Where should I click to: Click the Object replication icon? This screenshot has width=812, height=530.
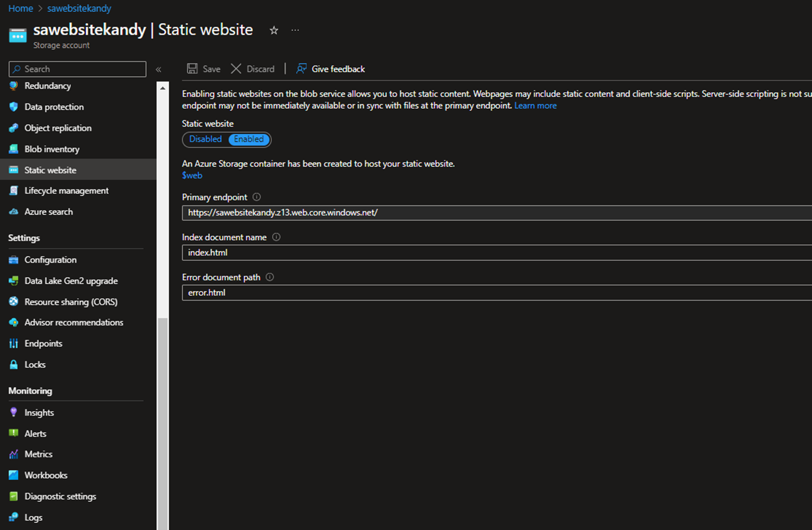click(14, 128)
